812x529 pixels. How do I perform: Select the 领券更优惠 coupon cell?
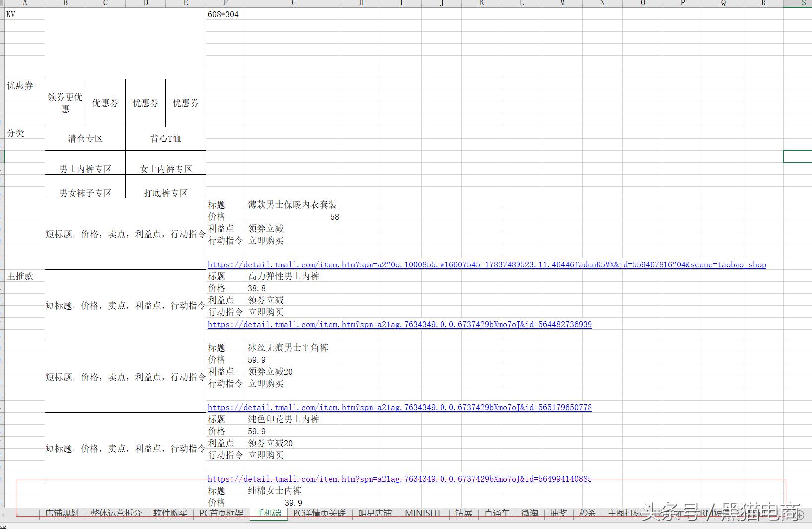click(65, 103)
